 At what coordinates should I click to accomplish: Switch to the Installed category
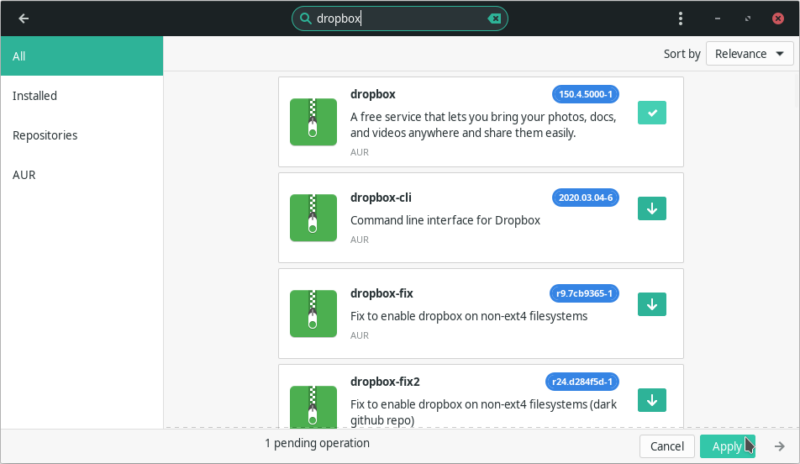click(x=82, y=96)
